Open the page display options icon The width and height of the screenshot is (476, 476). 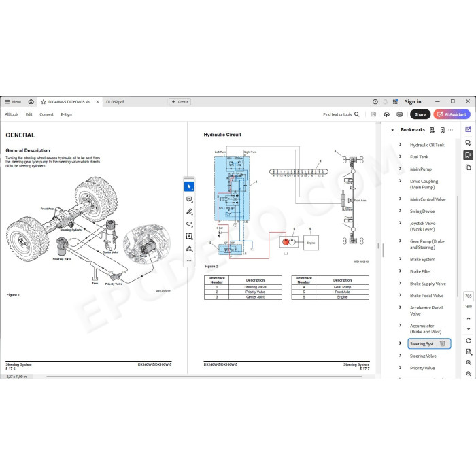tap(469, 352)
